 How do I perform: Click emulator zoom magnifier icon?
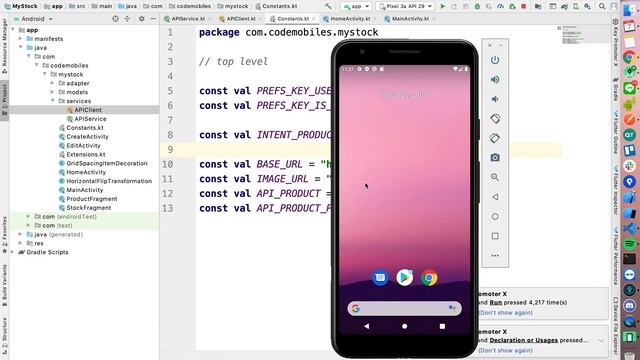coord(495,177)
